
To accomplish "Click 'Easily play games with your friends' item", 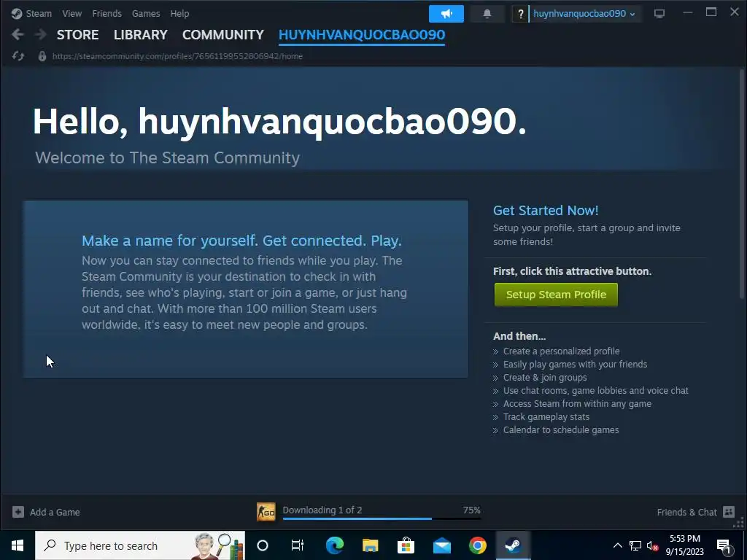I will click(x=575, y=365).
